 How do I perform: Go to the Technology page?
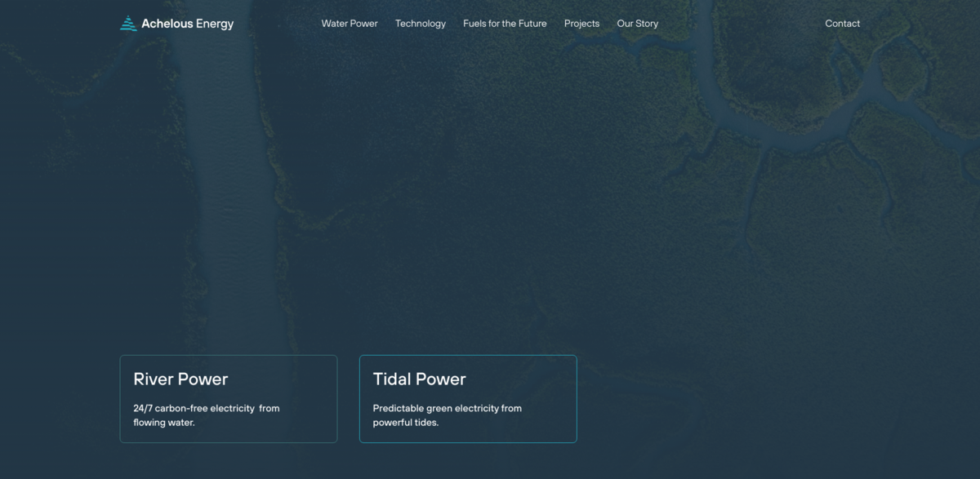[421, 24]
